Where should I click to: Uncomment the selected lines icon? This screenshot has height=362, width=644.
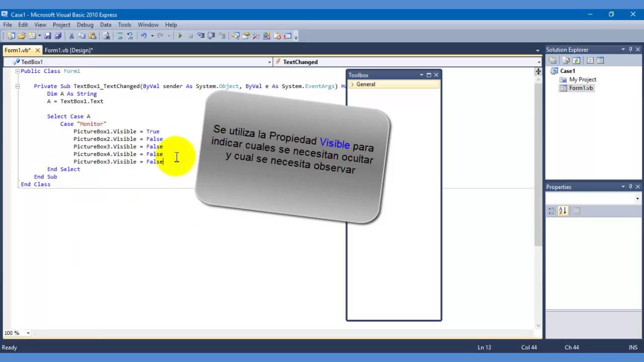coord(130,36)
